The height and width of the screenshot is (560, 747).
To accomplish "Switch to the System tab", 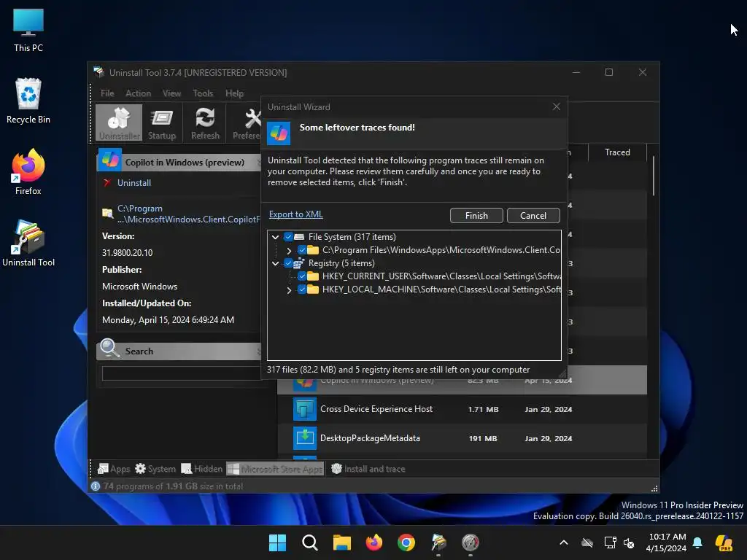I will tap(155, 469).
